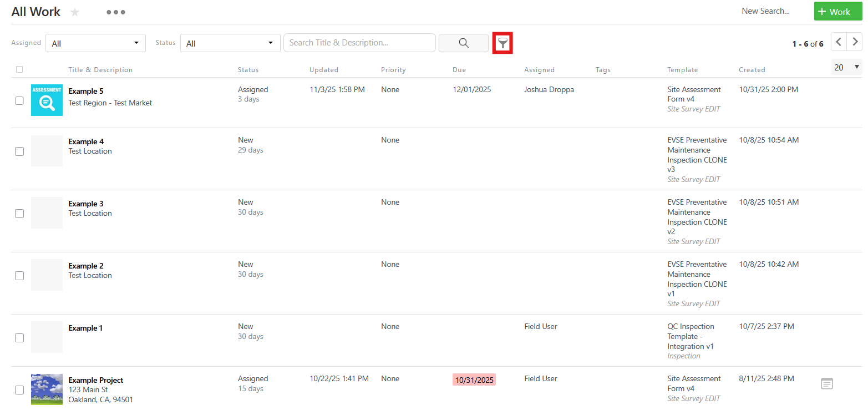Open the Example 4 work item
This screenshot has width=868, height=415.
click(x=86, y=141)
